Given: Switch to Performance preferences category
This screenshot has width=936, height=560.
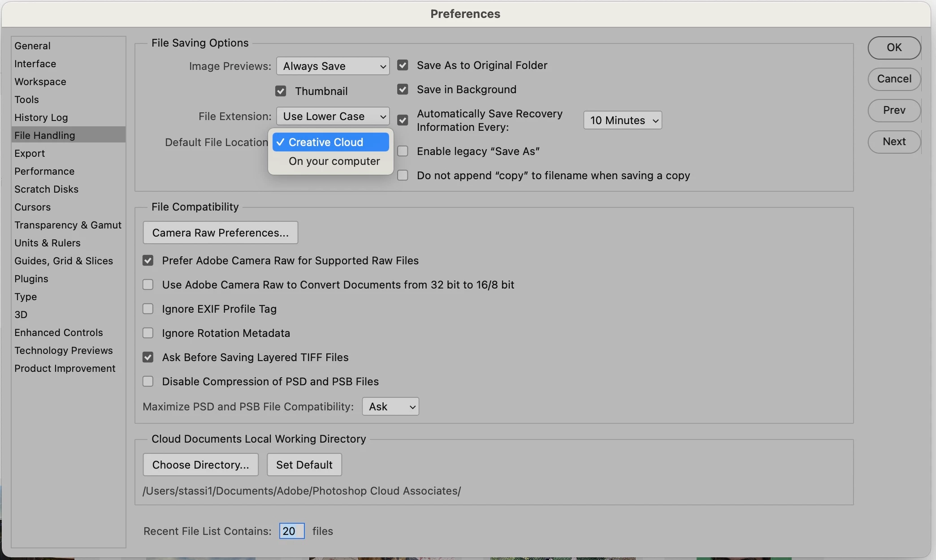Looking at the screenshot, I should [x=44, y=171].
